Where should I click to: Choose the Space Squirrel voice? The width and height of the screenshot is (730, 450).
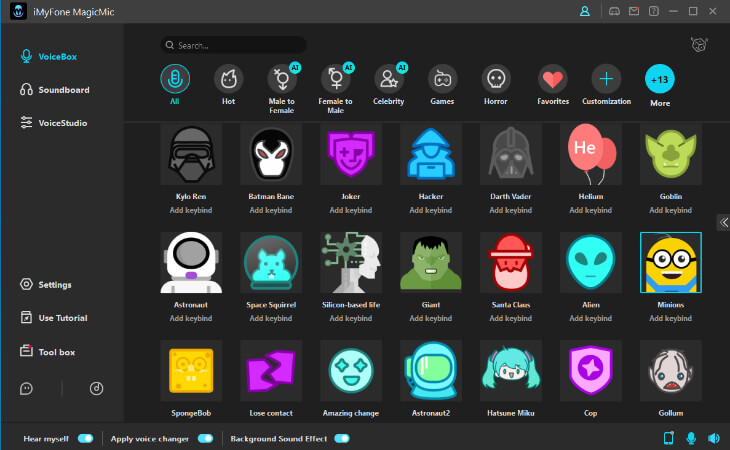(x=271, y=262)
